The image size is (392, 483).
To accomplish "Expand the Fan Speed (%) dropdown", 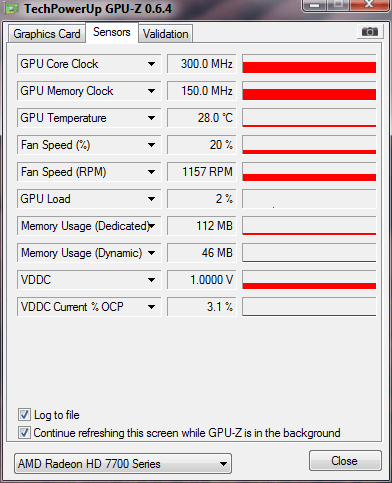I will (x=151, y=145).
